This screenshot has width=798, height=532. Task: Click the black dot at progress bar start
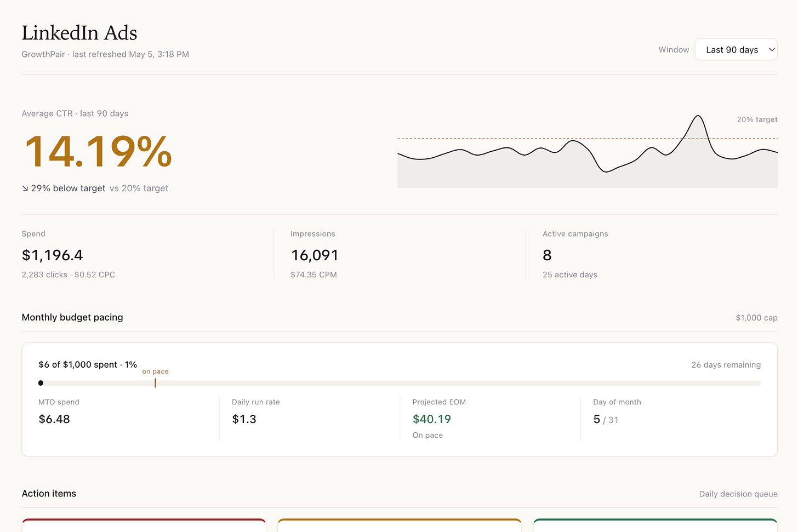click(41, 383)
